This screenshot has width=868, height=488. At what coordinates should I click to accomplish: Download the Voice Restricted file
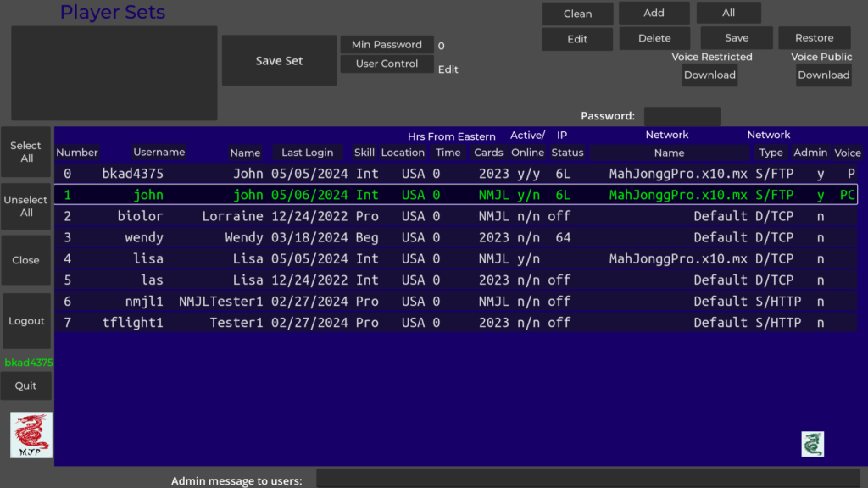[709, 75]
